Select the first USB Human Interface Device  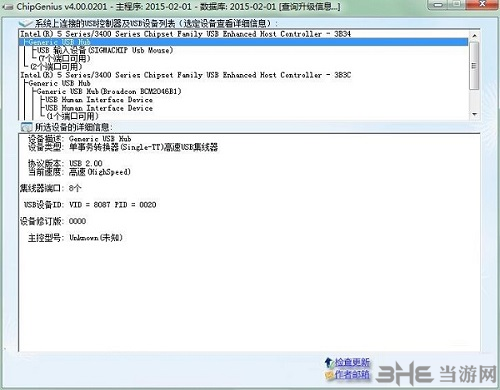(x=99, y=100)
